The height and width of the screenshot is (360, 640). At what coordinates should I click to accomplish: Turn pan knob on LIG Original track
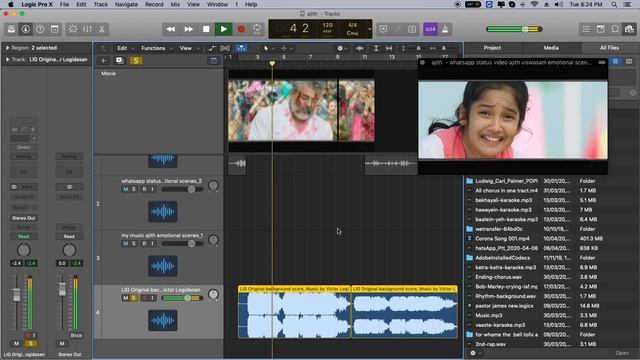(x=213, y=294)
